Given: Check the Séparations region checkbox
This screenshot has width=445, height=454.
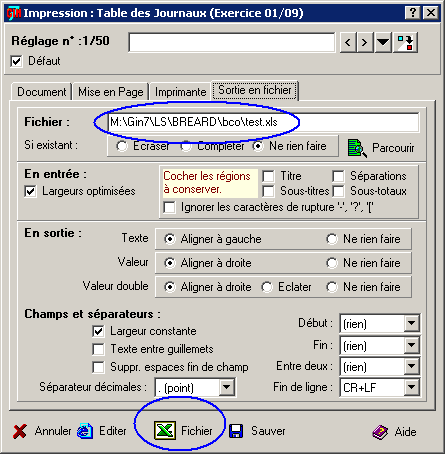Looking at the screenshot, I should 338,176.
